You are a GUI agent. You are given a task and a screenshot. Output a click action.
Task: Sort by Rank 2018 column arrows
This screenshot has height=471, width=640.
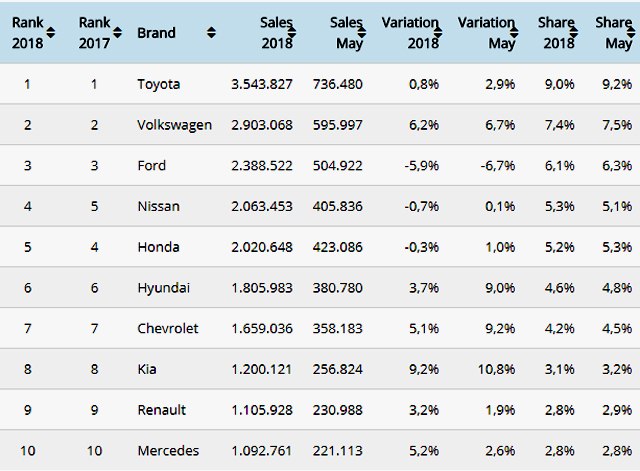(51, 32)
